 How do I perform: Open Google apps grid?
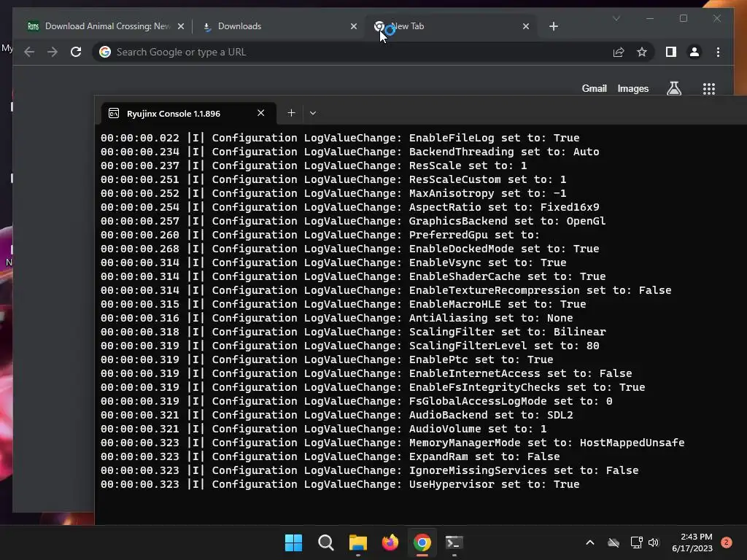point(709,88)
